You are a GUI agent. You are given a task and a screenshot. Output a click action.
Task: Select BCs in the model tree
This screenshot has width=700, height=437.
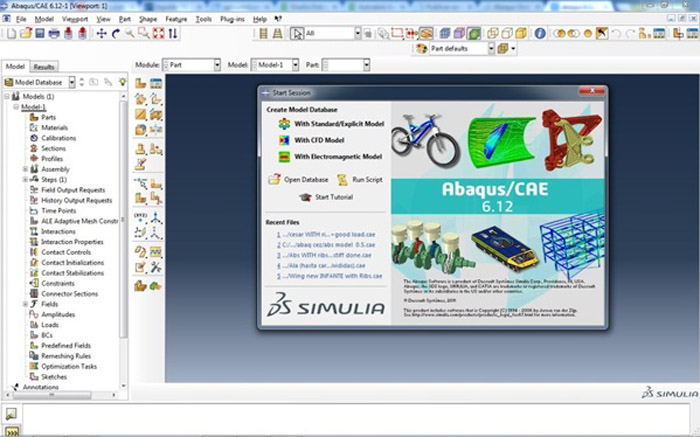tap(47, 335)
